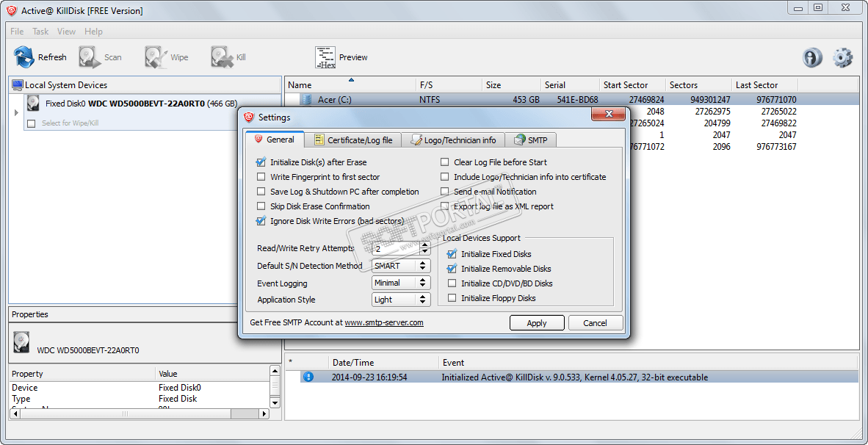Sort by the F/S column header

click(449, 84)
